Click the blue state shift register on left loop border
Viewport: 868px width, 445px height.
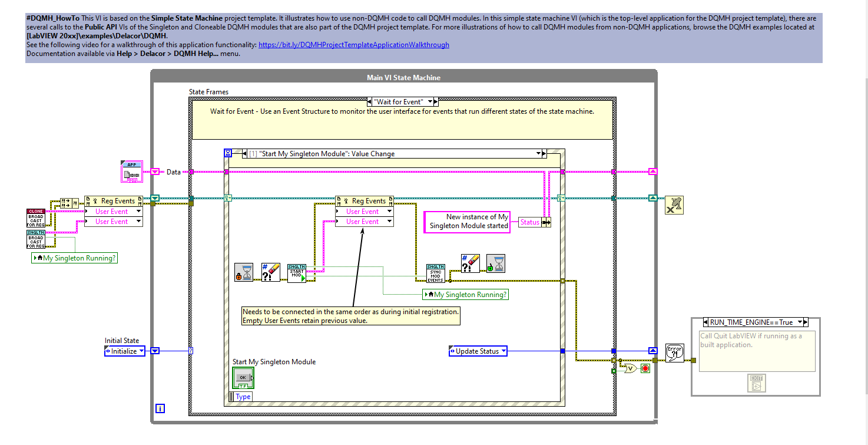[x=155, y=351]
